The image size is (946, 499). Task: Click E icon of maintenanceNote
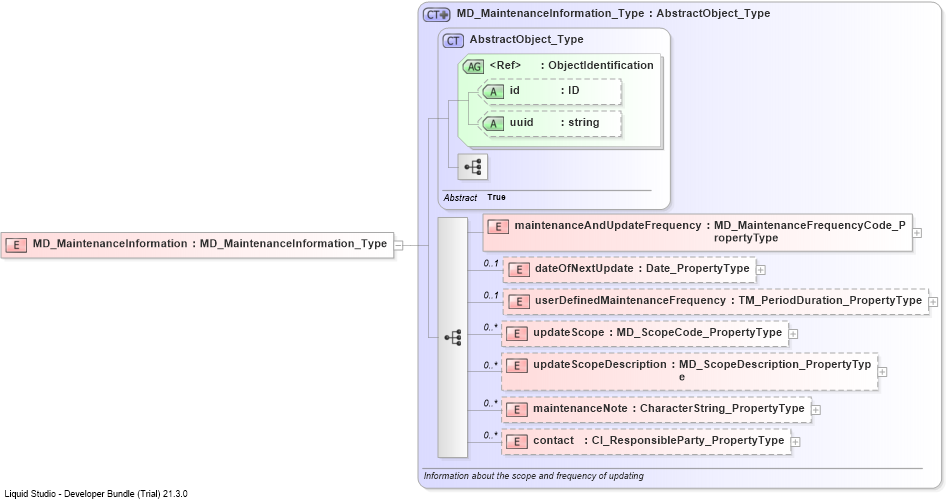[x=516, y=410]
